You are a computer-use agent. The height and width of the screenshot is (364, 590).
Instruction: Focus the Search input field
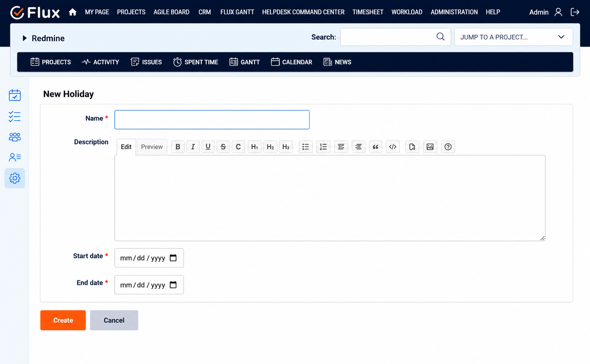395,37
